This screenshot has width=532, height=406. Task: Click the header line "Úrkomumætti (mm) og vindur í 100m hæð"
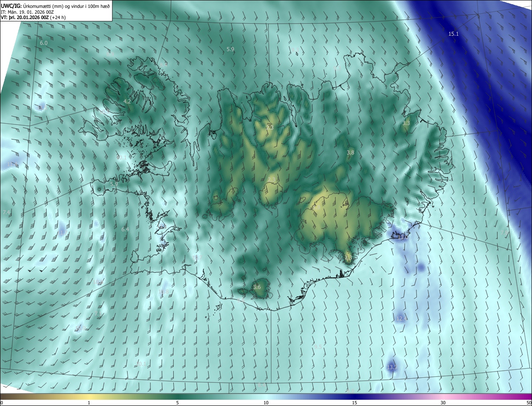[66, 6]
